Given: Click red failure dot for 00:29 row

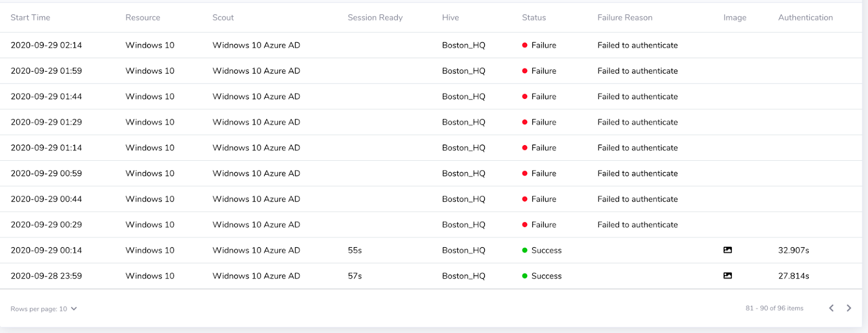Looking at the screenshot, I should (525, 225).
